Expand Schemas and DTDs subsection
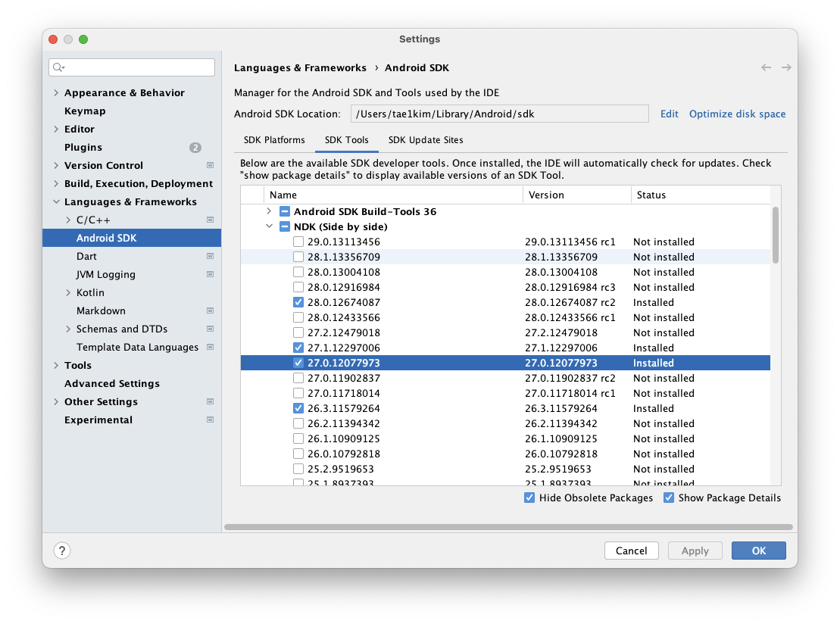This screenshot has width=840, height=624. click(x=68, y=329)
